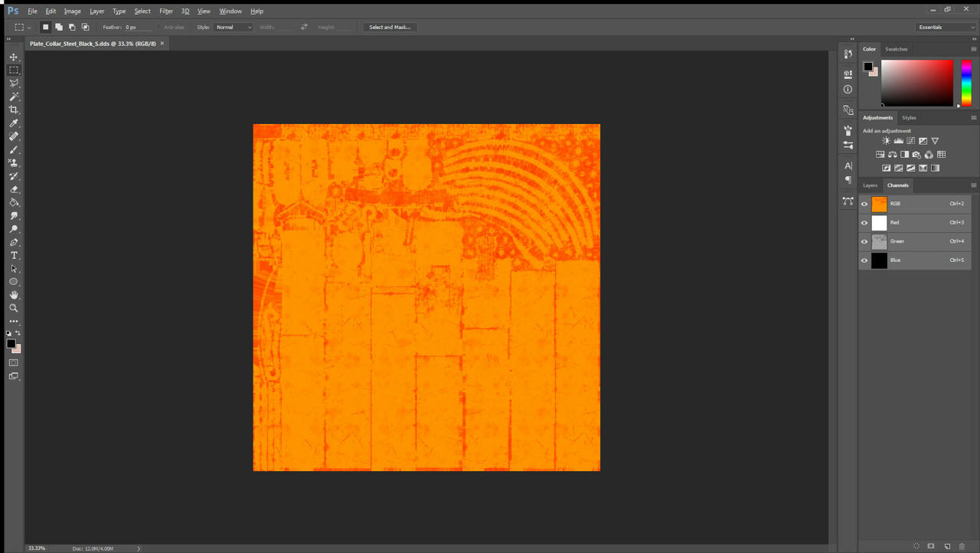This screenshot has width=980, height=553.
Task: Open the Properties panel icon
Action: (x=848, y=74)
